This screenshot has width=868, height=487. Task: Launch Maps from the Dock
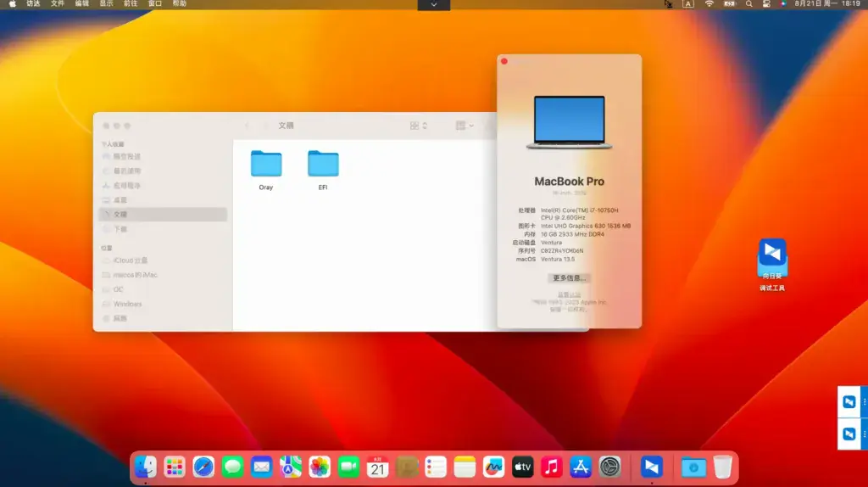[291, 467]
